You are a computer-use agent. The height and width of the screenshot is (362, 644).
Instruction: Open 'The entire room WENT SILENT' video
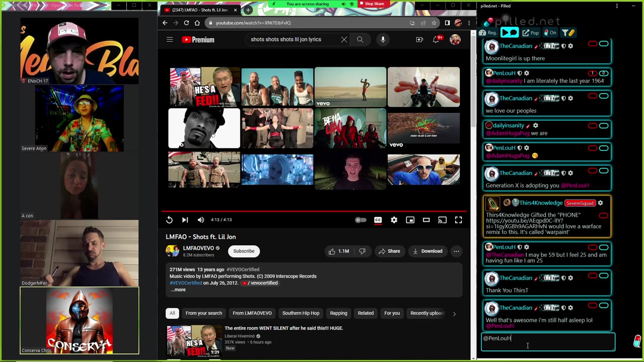click(x=284, y=328)
